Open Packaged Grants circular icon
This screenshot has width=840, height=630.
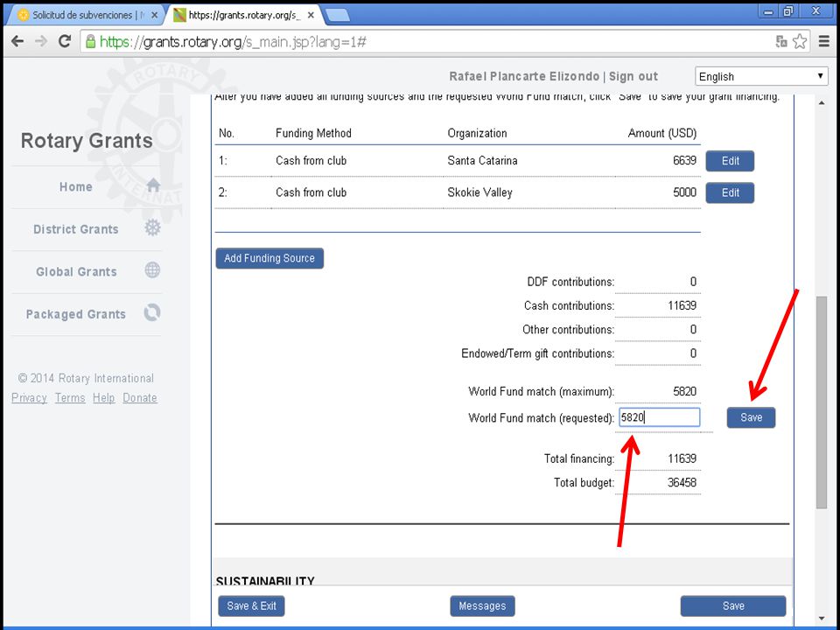pos(152,312)
